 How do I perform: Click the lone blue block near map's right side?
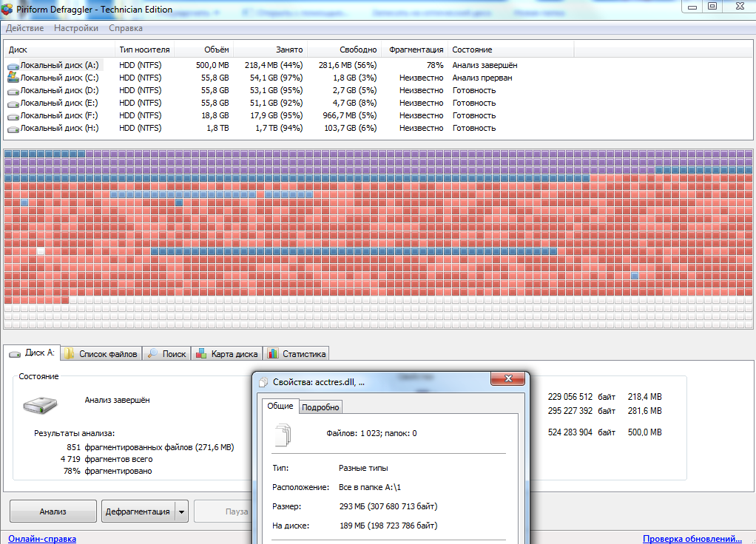point(635,276)
